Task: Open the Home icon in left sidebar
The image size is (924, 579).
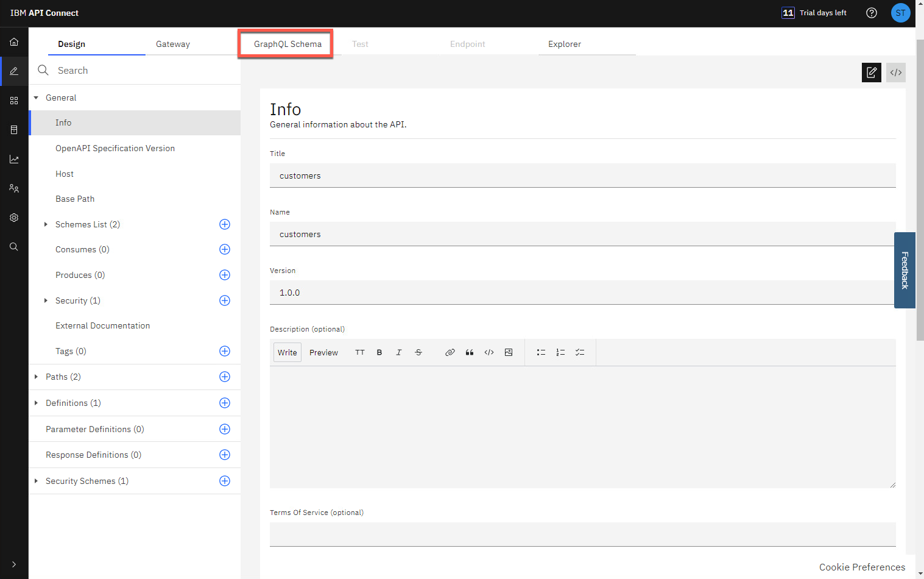Action: coord(14,42)
